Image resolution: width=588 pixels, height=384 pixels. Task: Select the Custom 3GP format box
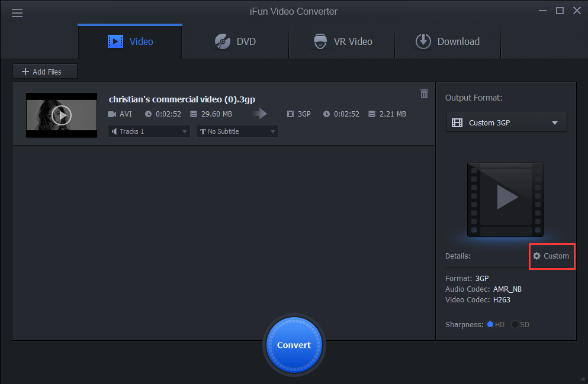494,123
